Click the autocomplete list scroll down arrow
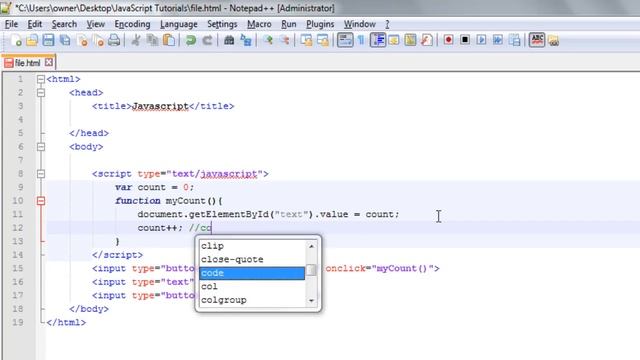 pos(311,301)
